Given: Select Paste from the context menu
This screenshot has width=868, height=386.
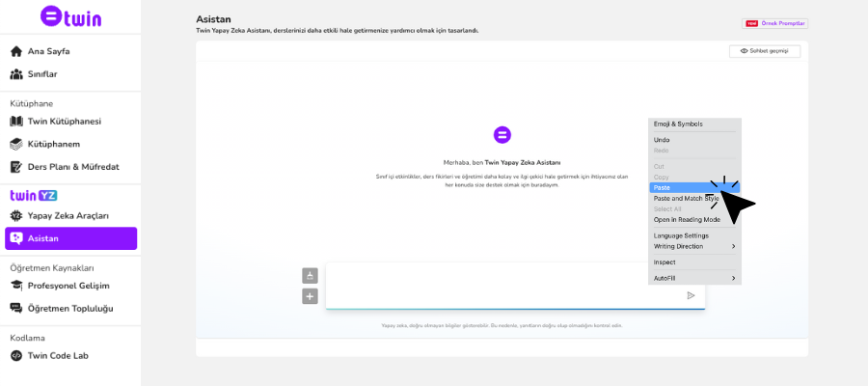Looking at the screenshot, I should click(x=675, y=187).
